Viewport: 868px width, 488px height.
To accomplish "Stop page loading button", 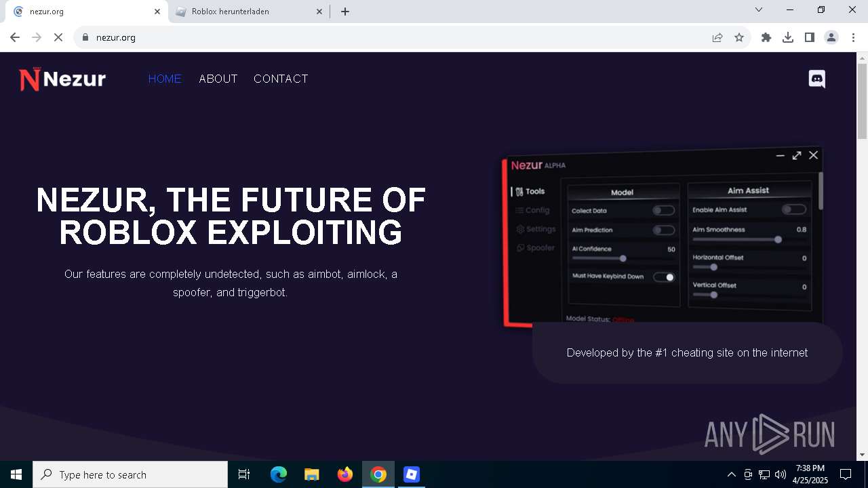I will pos(58,37).
